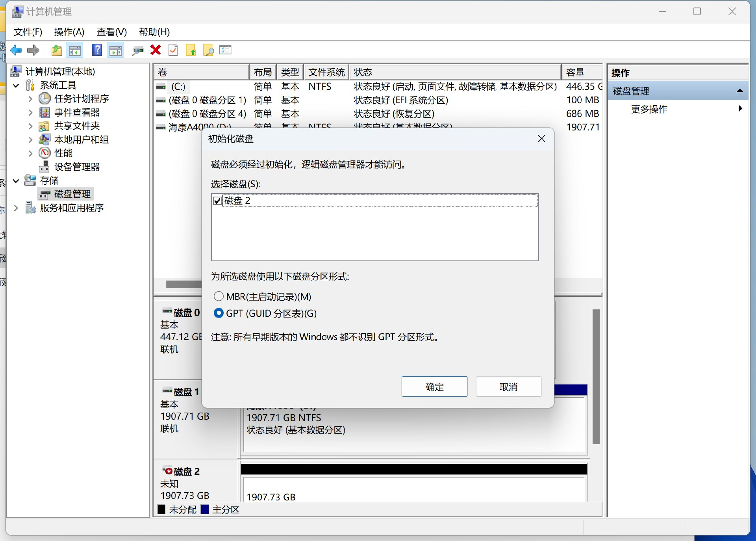Open the 操作(A) menu
The width and height of the screenshot is (756, 541).
click(69, 32)
